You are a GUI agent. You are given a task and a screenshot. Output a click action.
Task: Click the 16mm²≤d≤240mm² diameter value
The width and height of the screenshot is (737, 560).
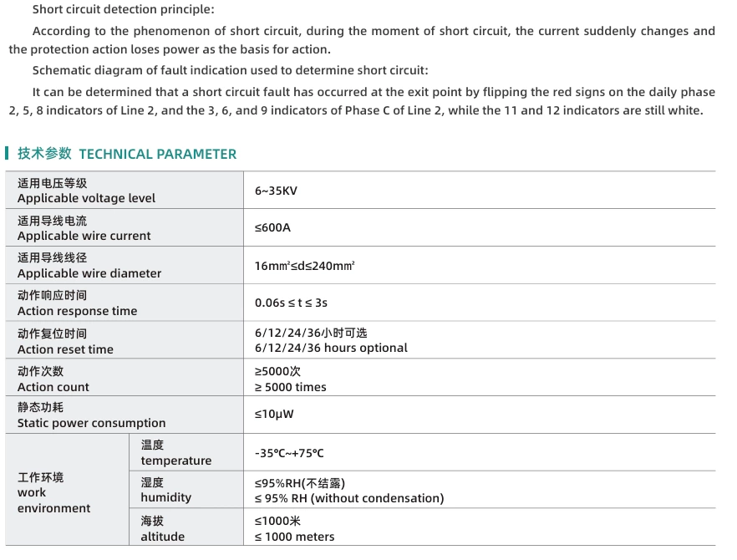304,266
